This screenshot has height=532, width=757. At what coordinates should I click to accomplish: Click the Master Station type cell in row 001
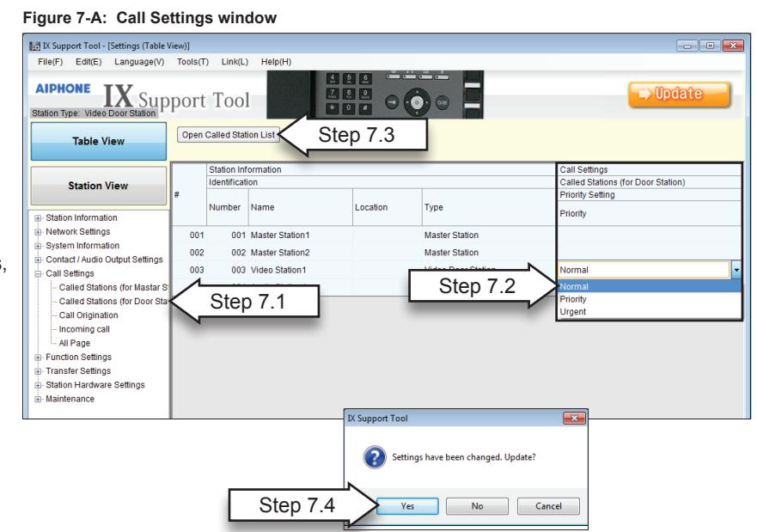(489, 235)
